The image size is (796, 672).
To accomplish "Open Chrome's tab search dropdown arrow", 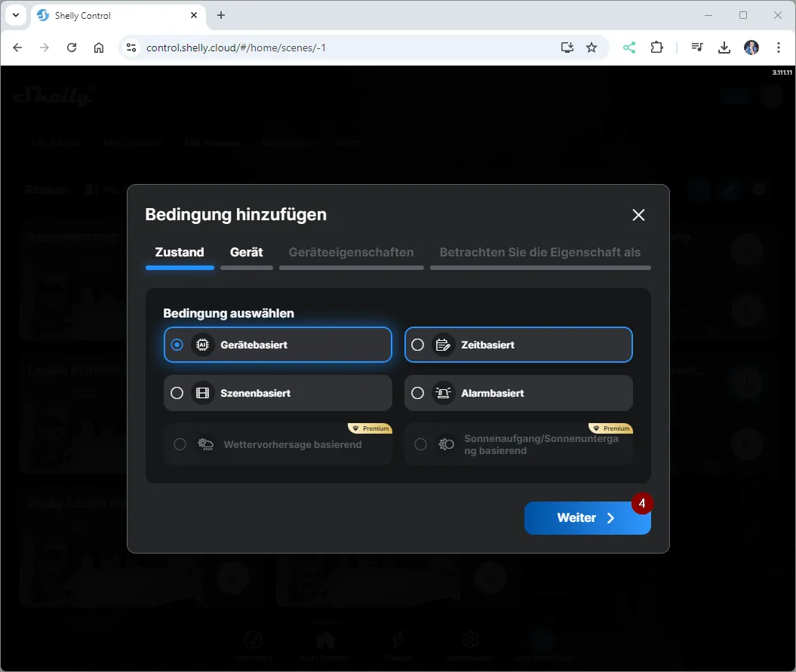I will [16, 15].
